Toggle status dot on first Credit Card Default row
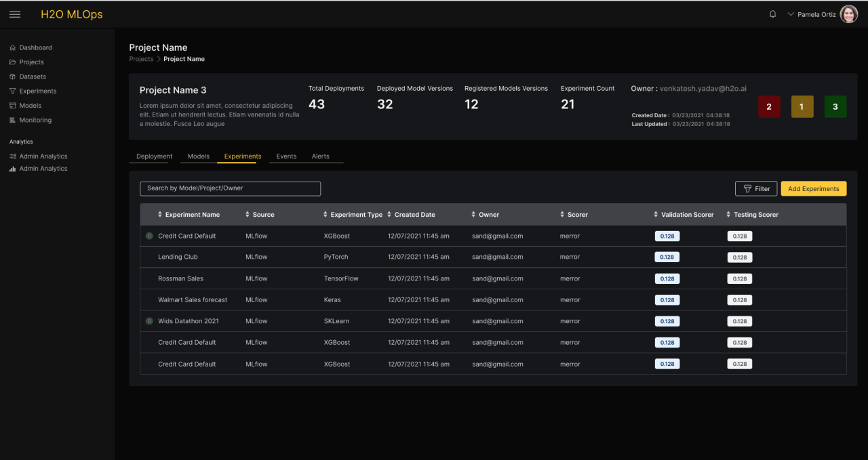868x460 pixels. pyautogui.click(x=149, y=236)
